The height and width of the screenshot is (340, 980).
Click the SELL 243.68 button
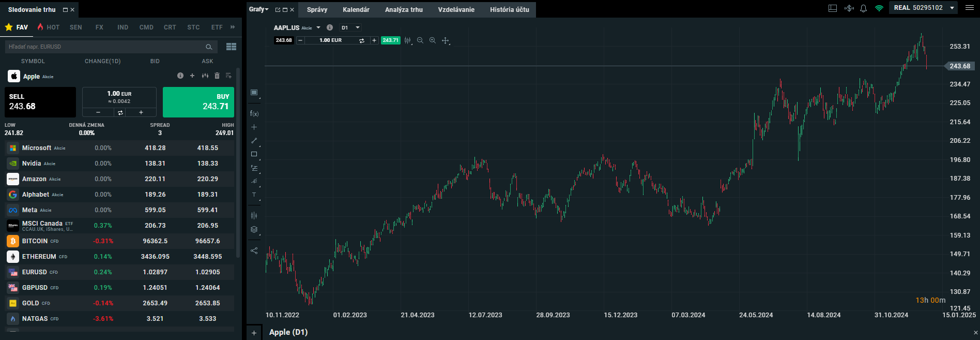pos(40,102)
